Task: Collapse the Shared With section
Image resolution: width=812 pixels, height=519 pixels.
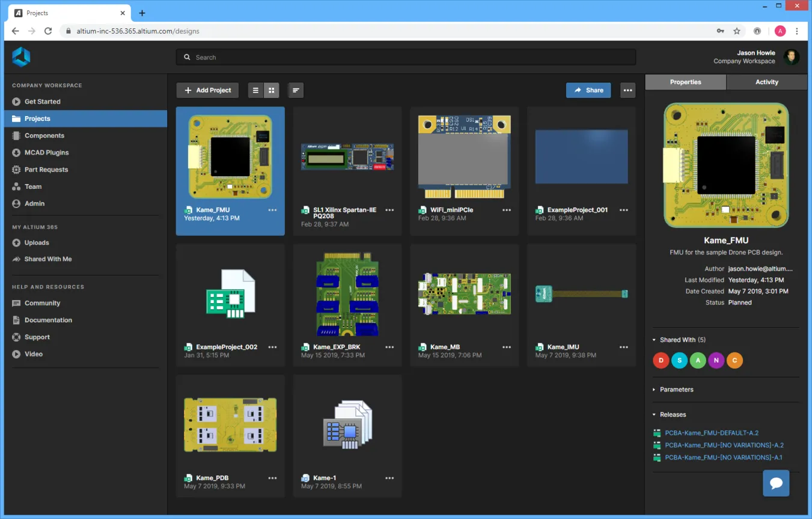Action: pos(655,340)
